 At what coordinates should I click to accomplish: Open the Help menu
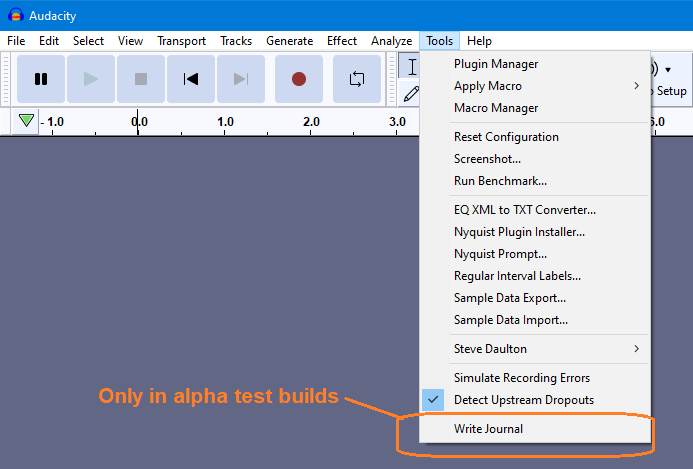pyautogui.click(x=479, y=41)
